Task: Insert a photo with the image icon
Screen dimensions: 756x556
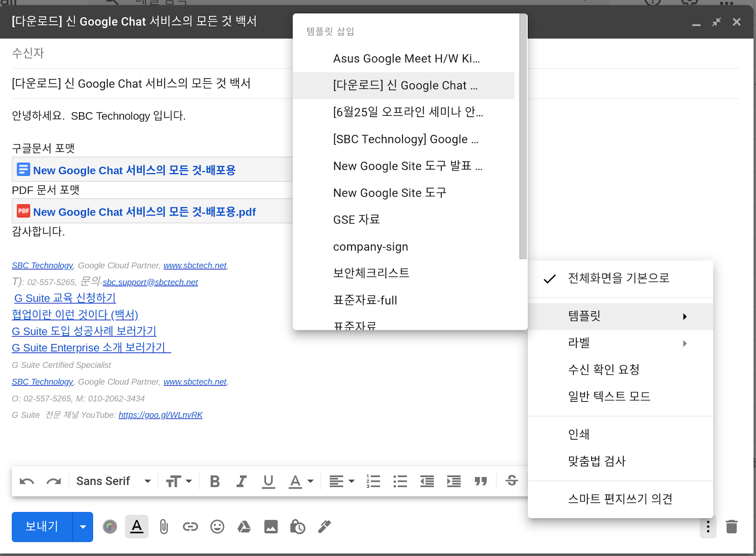Action: tap(271, 526)
